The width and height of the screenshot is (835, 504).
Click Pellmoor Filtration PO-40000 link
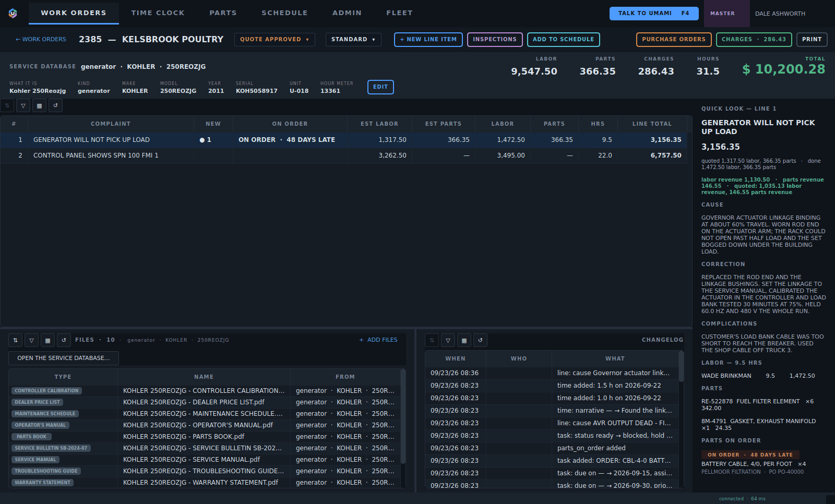tap(752, 472)
